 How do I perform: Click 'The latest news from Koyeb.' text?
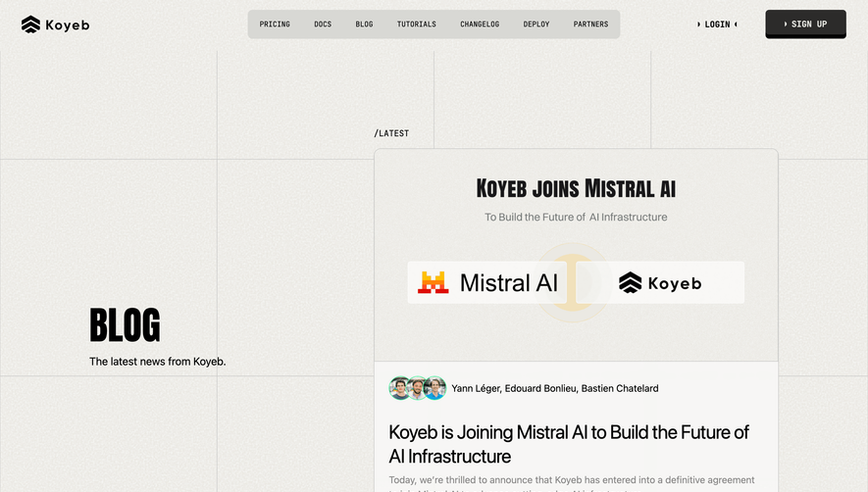point(158,362)
